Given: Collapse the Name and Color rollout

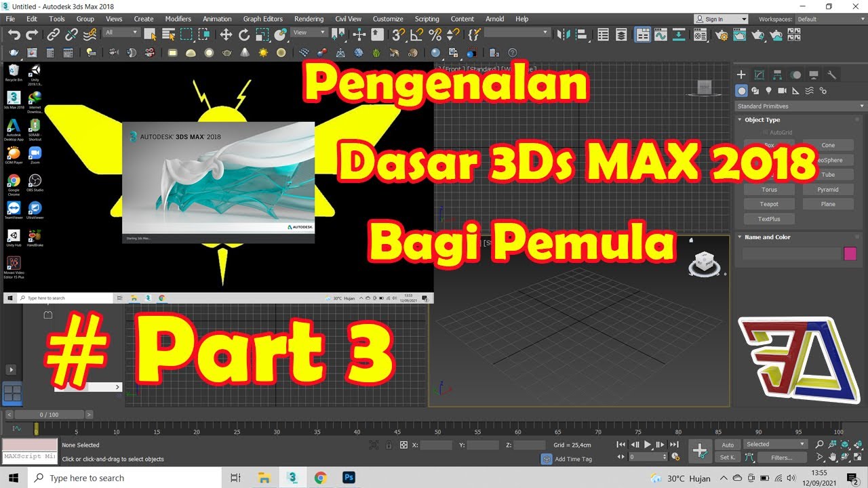Looking at the screenshot, I should (x=767, y=237).
